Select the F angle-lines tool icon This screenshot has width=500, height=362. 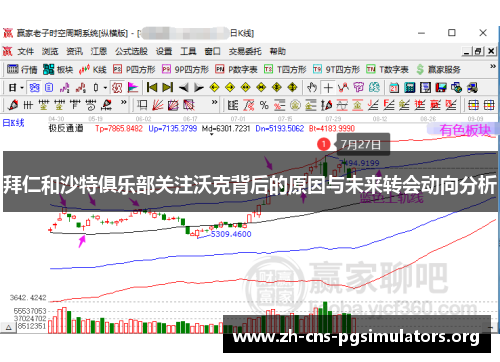click(x=389, y=105)
